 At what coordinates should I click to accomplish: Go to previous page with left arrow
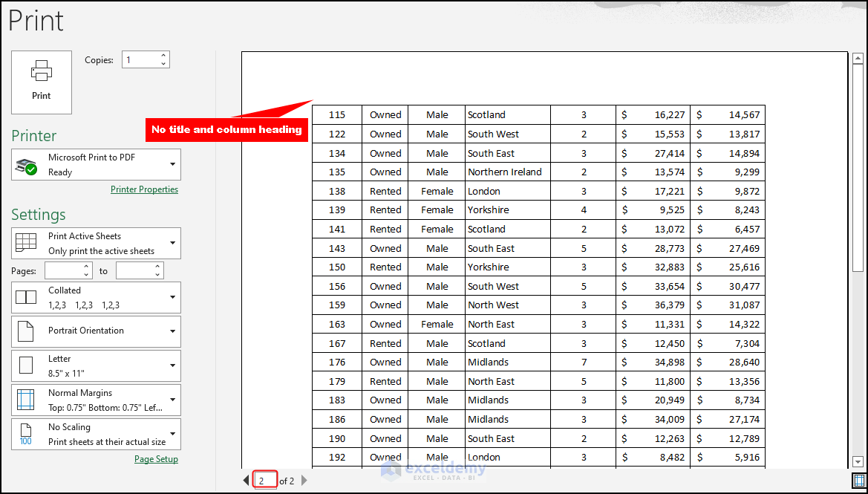[x=246, y=481]
